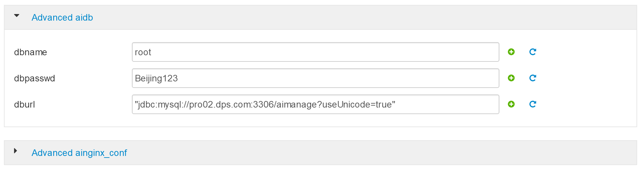Focus the dburl field with jdbc URL
Image resolution: width=644 pixels, height=169 pixels.
point(315,104)
